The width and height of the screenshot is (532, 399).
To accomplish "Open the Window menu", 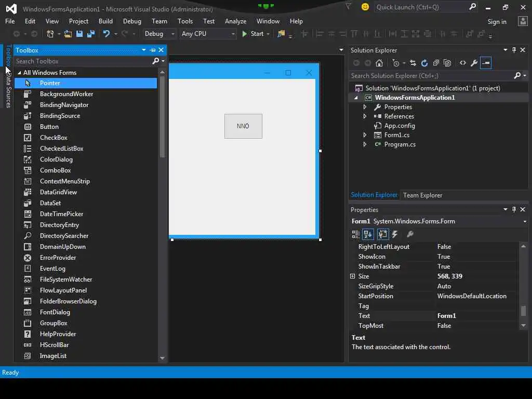I will pos(268,21).
